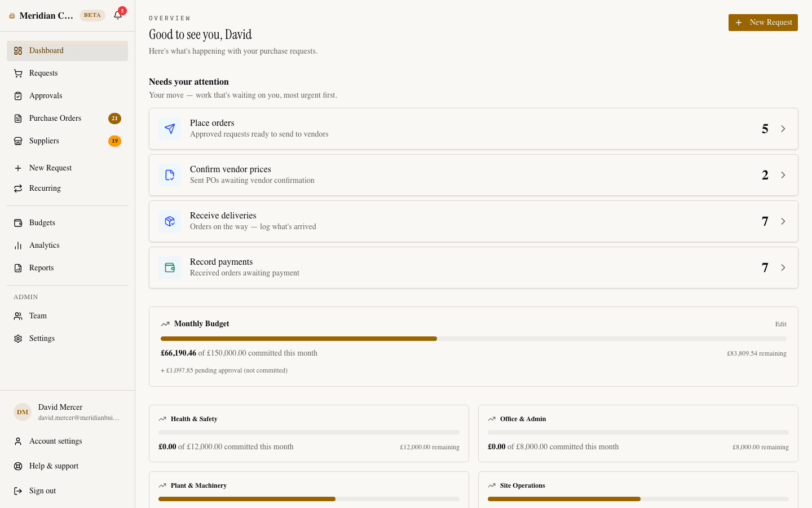Click the Receive deliveries package icon
This screenshot has width=812, height=508.
pos(170,221)
